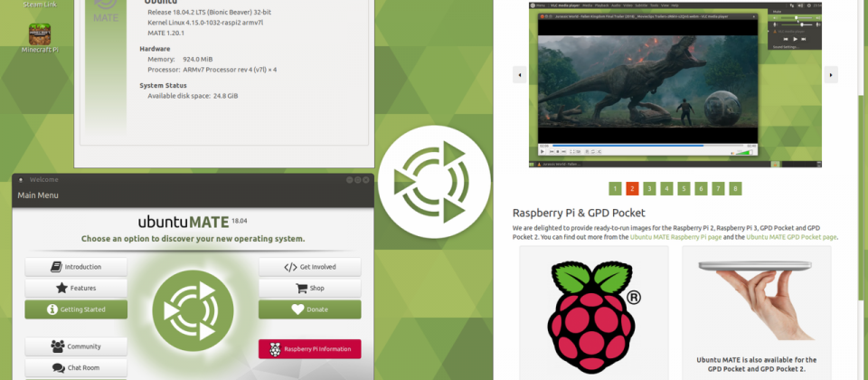This screenshot has height=380, width=868.
Task: Go to slideshow page 5
Action: (684, 188)
